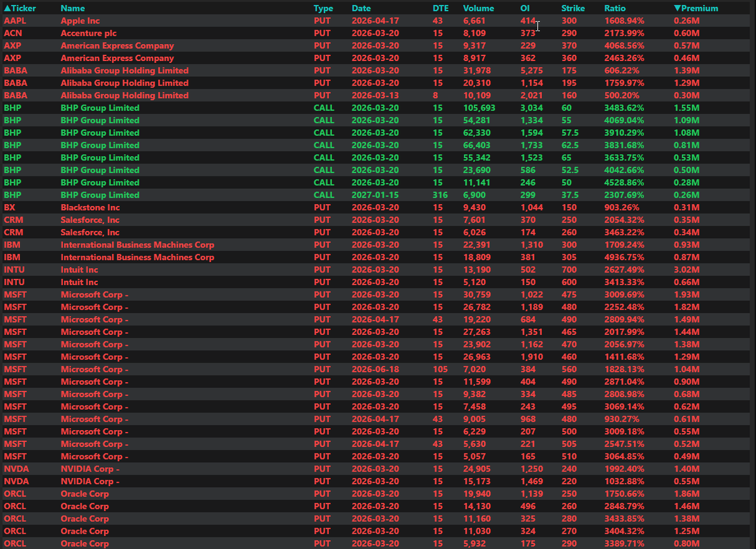
Task: Select the IBM ticker at strike 305
Action: click(12, 258)
